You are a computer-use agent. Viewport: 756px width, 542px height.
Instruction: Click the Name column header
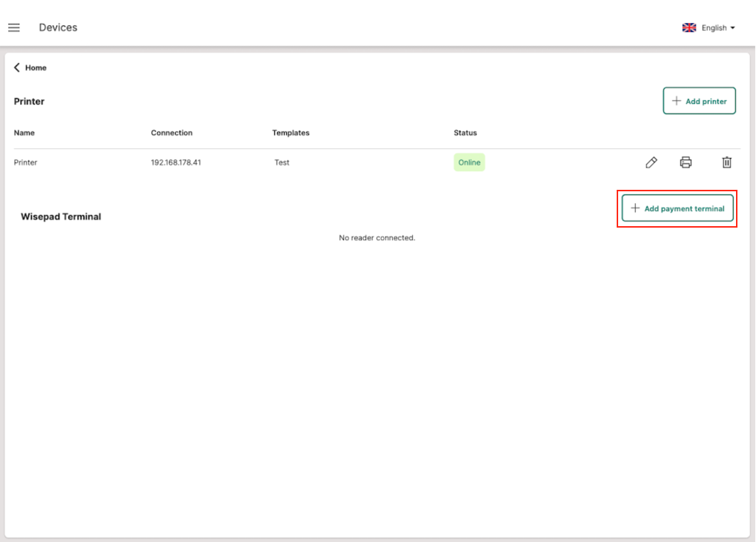pos(24,133)
